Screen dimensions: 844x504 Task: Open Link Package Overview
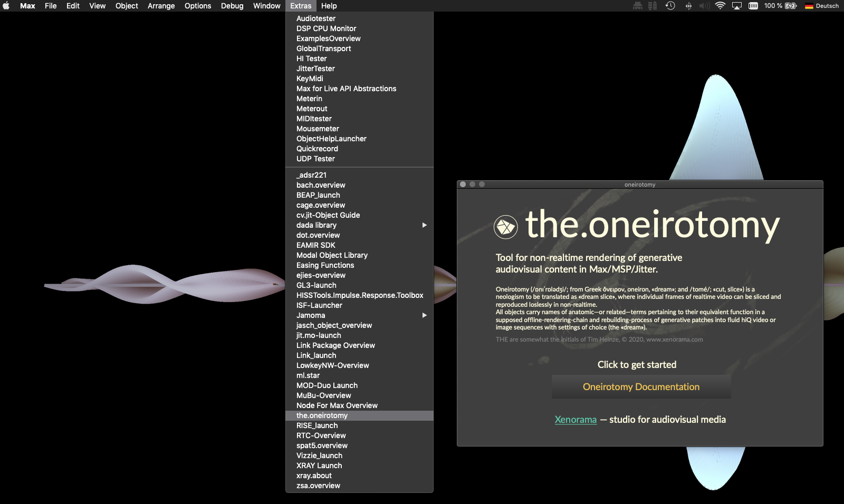(359, 345)
